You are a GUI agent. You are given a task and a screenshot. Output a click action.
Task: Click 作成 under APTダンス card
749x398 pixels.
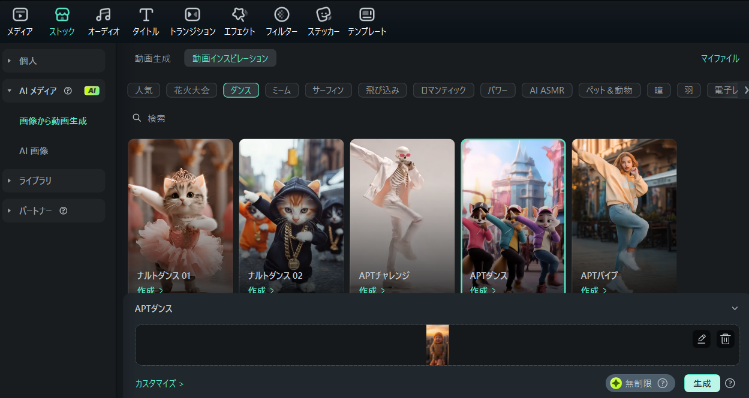coord(482,290)
